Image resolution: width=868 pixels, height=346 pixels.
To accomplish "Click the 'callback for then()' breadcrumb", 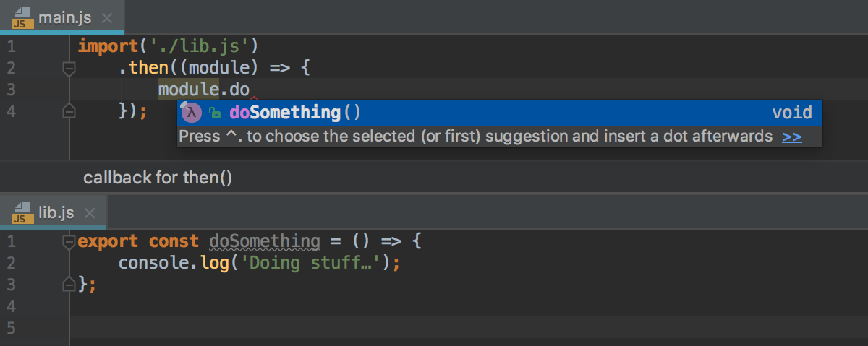I will (x=158, y=178).
